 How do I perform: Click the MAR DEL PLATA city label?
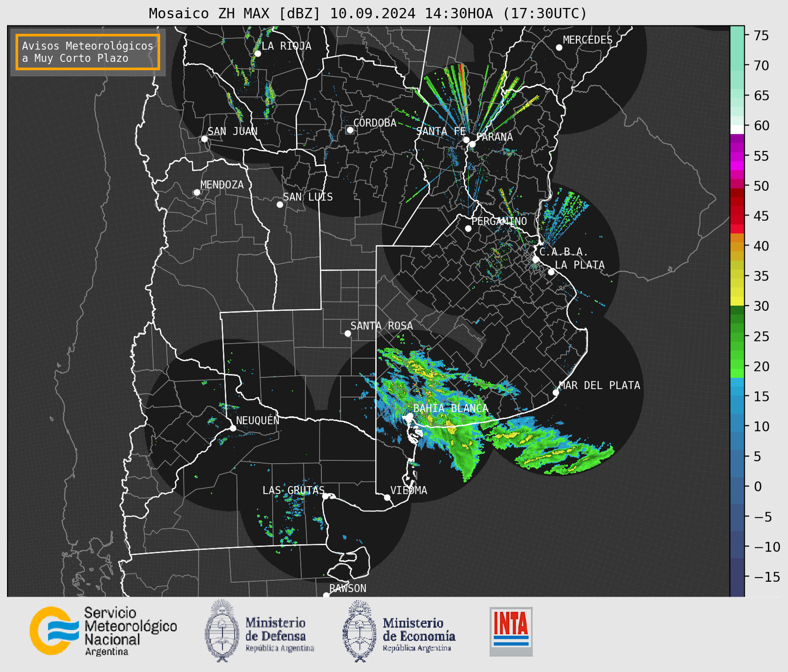[600, 385]
